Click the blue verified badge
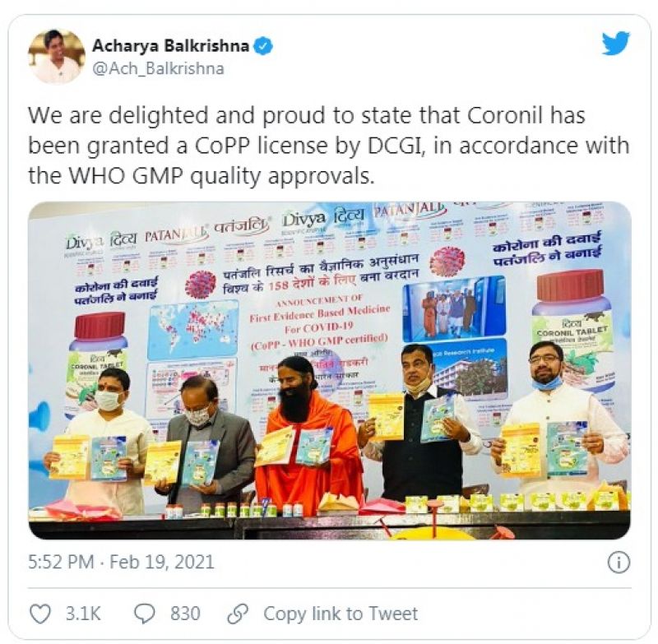The width and height of the screenshot is (658, 644). [264, 46]
